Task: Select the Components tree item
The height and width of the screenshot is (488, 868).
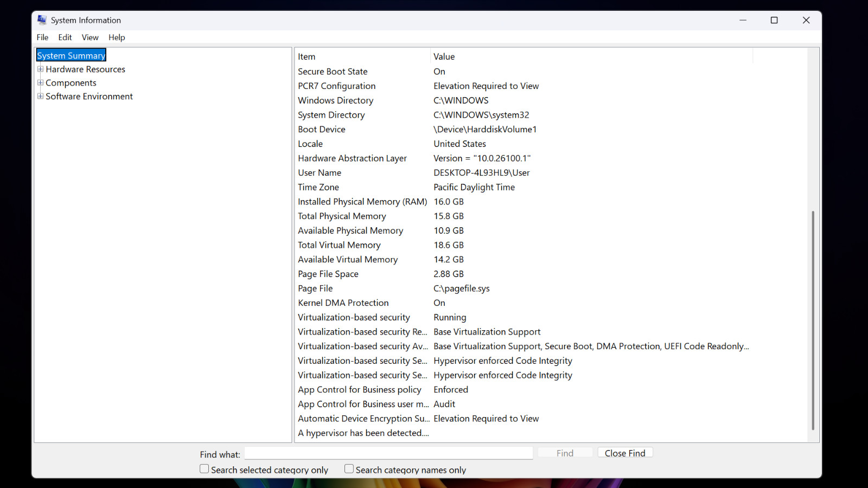Action: click(x=71, y=83)
